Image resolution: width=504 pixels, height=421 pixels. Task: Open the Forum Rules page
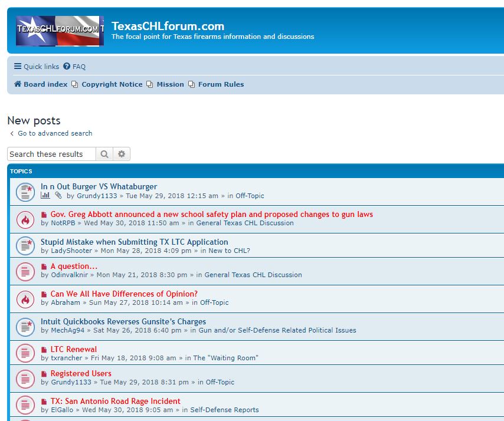pyautogui.click(x=221, y=84)
